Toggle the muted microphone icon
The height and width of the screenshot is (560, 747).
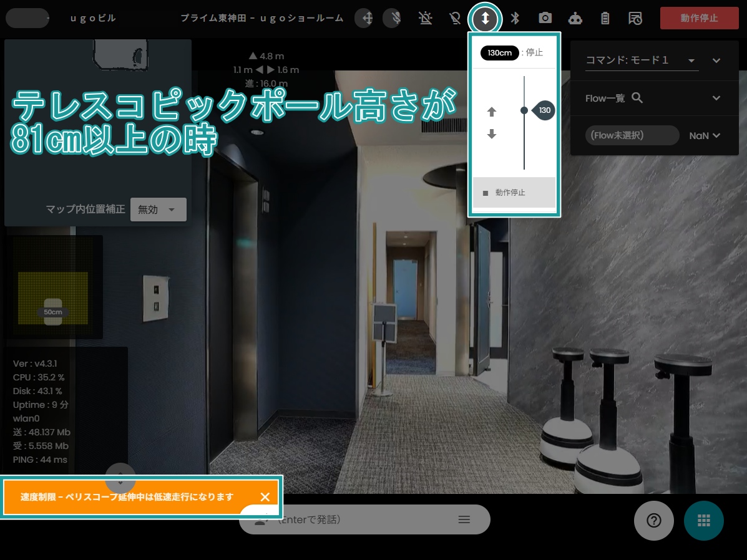tap(394, 18)
